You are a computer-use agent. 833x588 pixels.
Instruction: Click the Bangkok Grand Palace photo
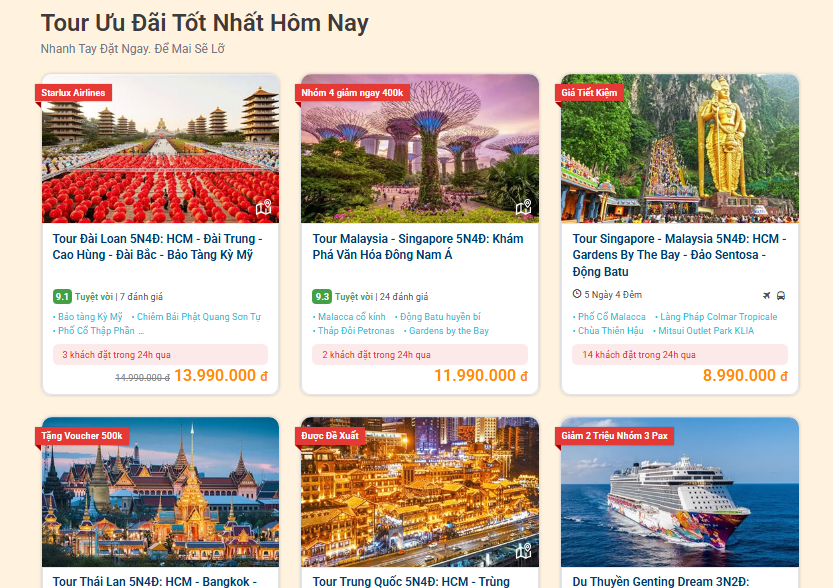tap(160, 492)
